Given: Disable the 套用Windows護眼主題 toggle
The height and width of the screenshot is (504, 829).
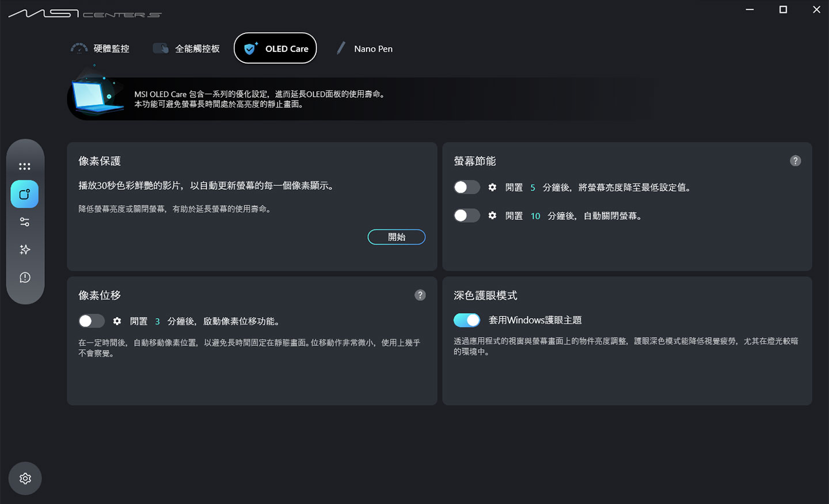Looking at the screenshot, I should click(467, 320).
